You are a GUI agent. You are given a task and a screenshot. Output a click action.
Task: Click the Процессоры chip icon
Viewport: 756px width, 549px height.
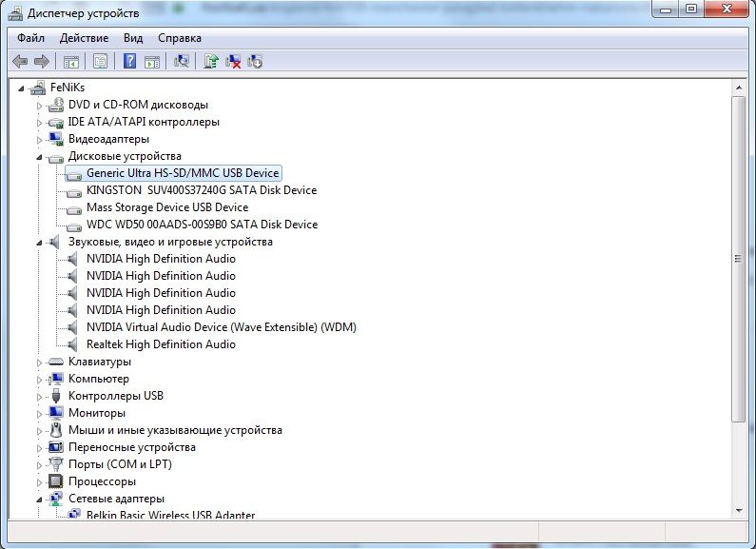pyautogui.click(x=56, y=481)
